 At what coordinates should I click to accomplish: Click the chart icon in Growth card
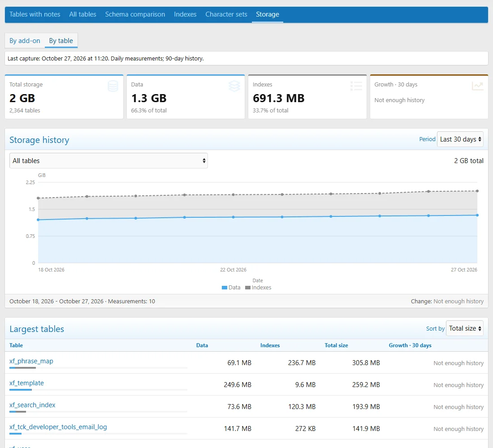(478, 86)
